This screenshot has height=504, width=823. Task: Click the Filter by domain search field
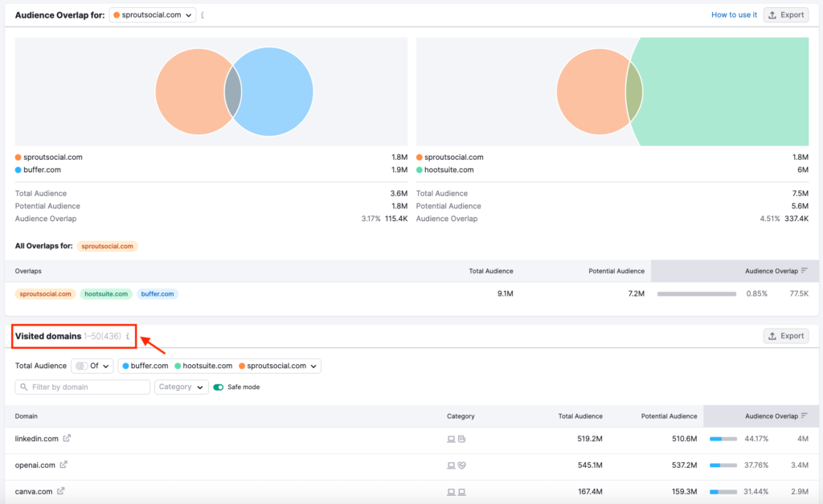(x=83, y=387)
